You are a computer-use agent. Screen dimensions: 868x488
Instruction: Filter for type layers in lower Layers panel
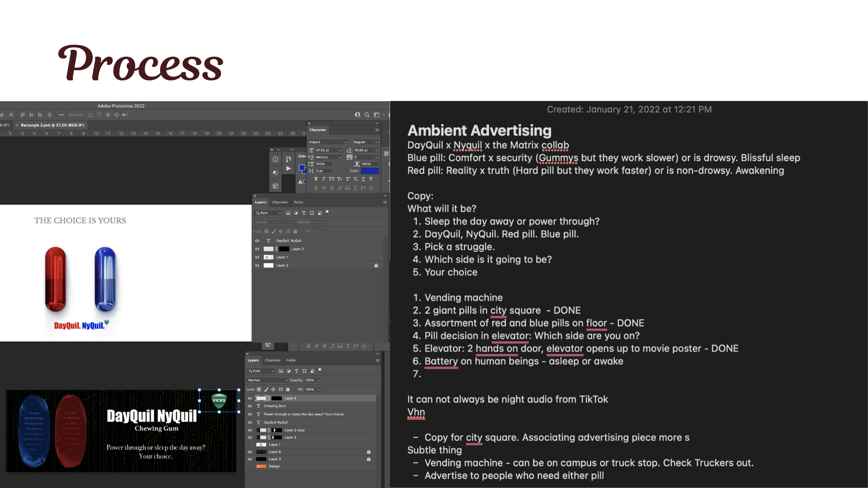(x=297, y=371)
